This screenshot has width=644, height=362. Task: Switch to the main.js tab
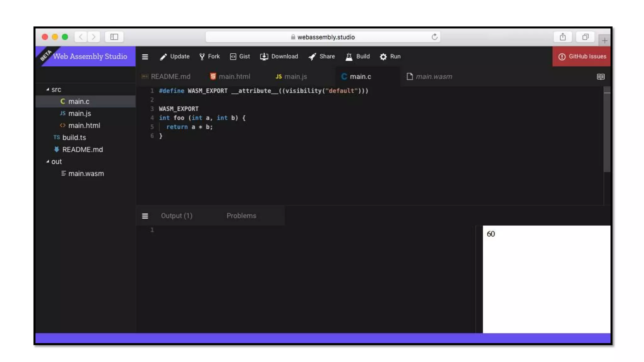tap(291, 77)
